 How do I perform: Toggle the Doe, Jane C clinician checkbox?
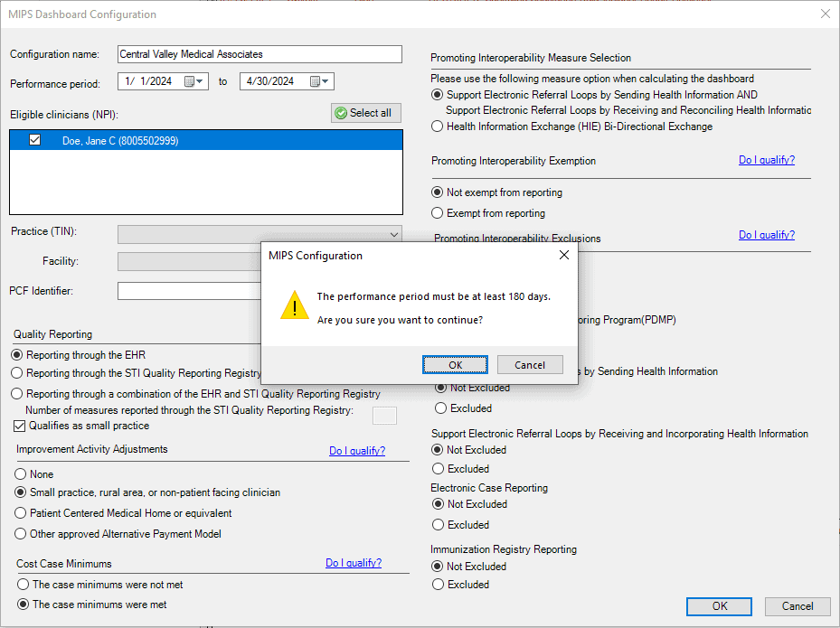35,140
